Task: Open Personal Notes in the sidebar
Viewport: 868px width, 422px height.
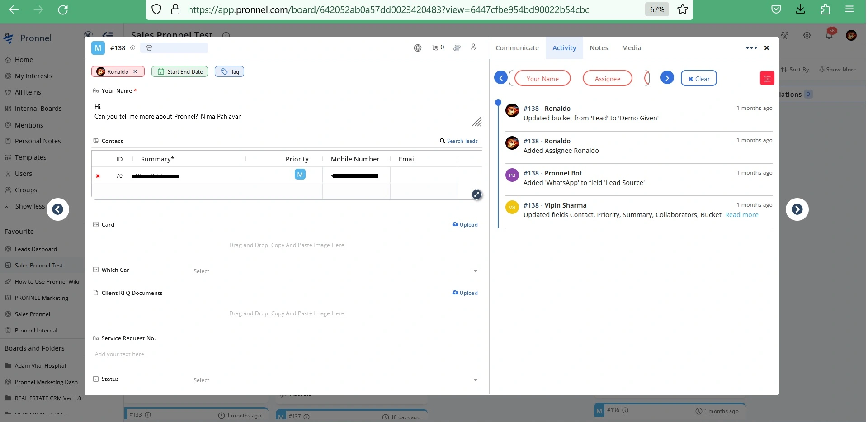Action: (38, 141)
